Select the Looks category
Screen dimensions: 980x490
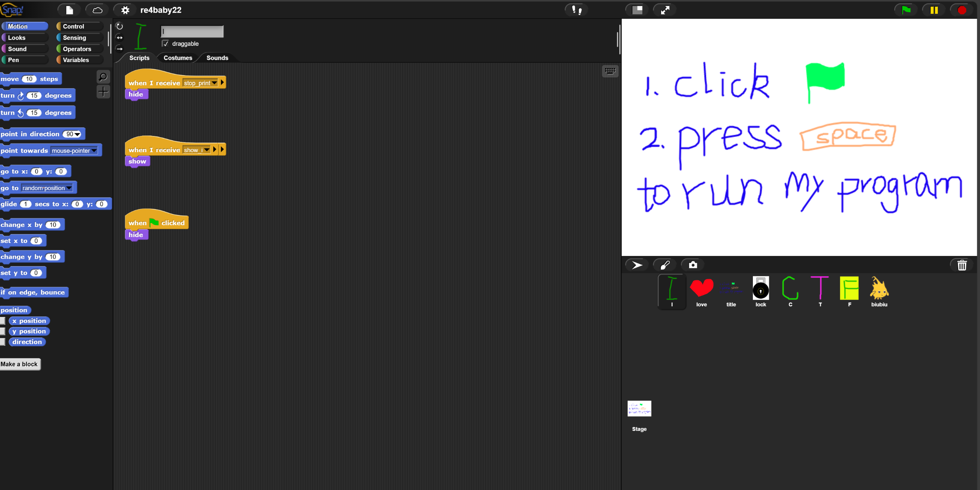pos(25,38)
